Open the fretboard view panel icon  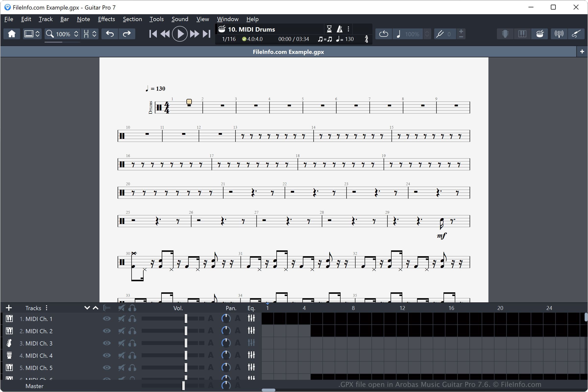[x=505, y=34]
